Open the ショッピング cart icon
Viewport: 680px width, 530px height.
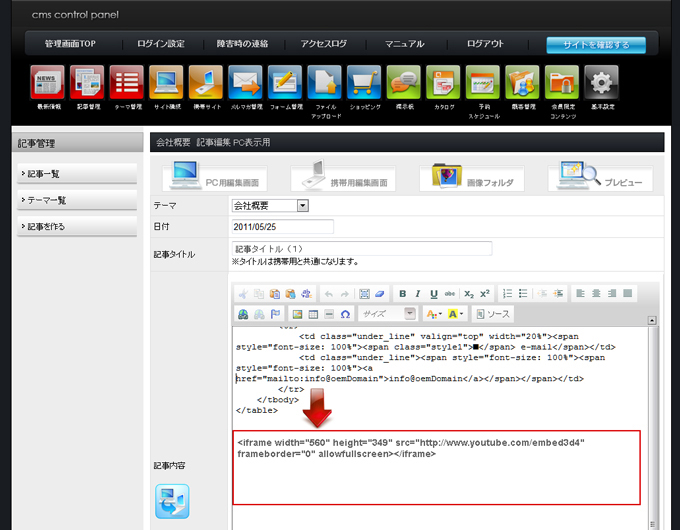[363, 84]
